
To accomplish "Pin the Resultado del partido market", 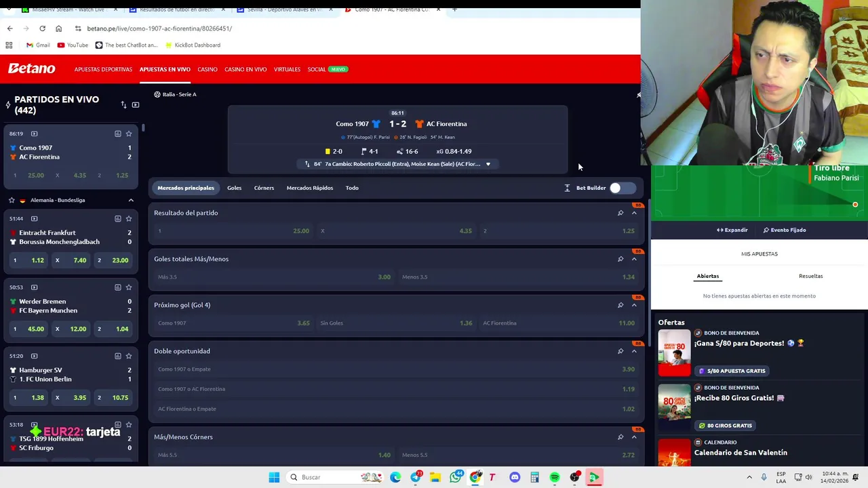I will tap(620, 213).
